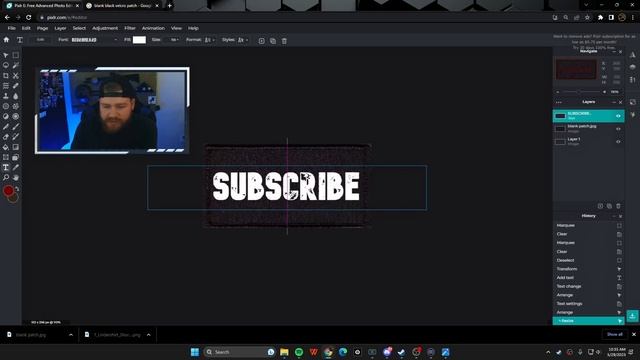The width and height of the screenshot is (640, 360).
Task: Open the Font dropdown
Action: pos(94,40)
